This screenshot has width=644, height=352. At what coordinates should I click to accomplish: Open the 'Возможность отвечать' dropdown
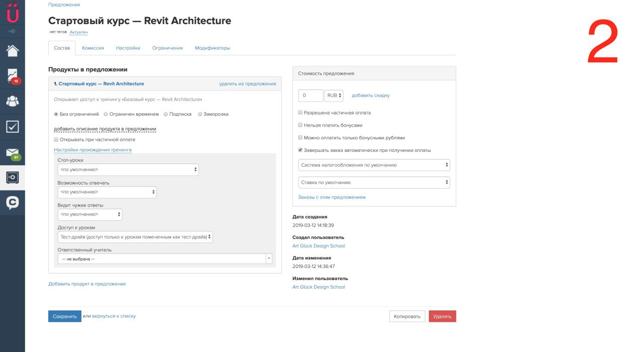(x=107, y=192)
